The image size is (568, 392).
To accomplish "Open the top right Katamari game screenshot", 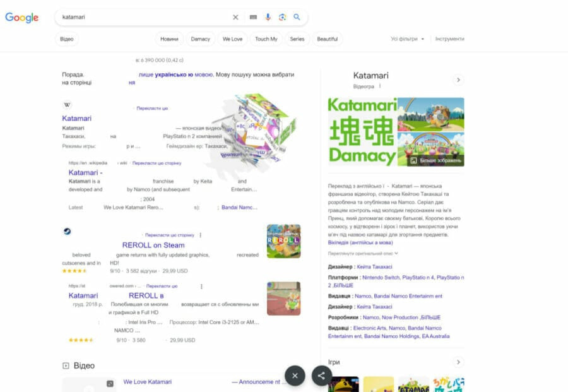I will click(430, 114).
